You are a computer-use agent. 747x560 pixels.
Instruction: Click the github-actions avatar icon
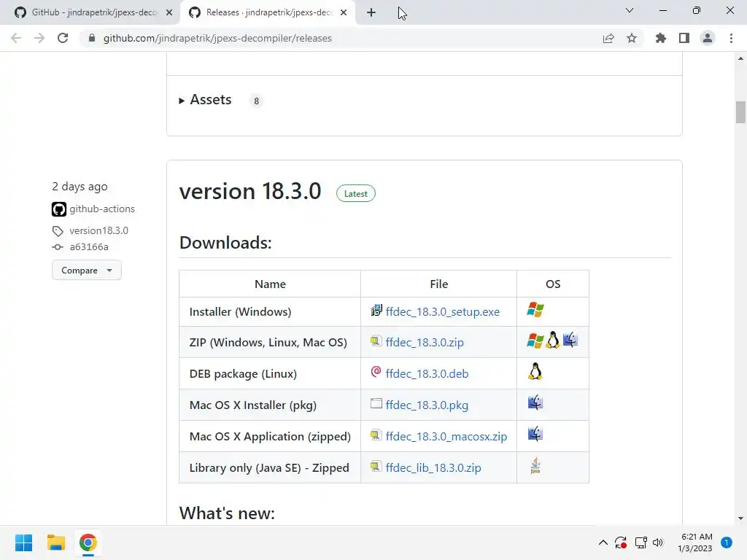coord(59,209)
